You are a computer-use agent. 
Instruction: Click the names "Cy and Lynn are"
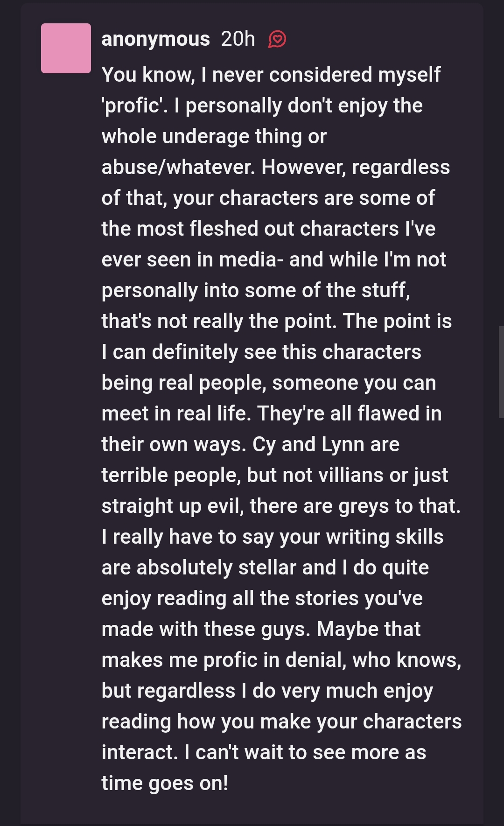coord(326,444)
